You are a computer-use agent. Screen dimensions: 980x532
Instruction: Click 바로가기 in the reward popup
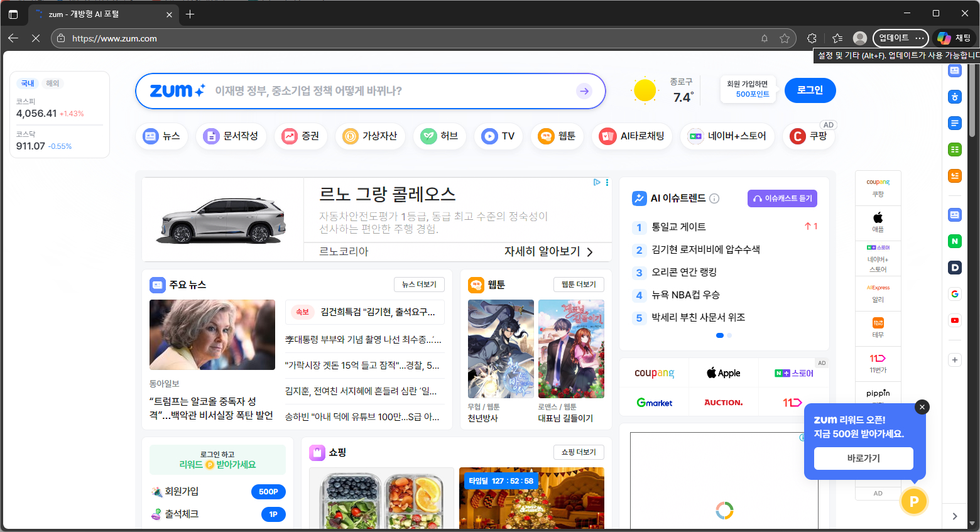[x=863, y=459]
